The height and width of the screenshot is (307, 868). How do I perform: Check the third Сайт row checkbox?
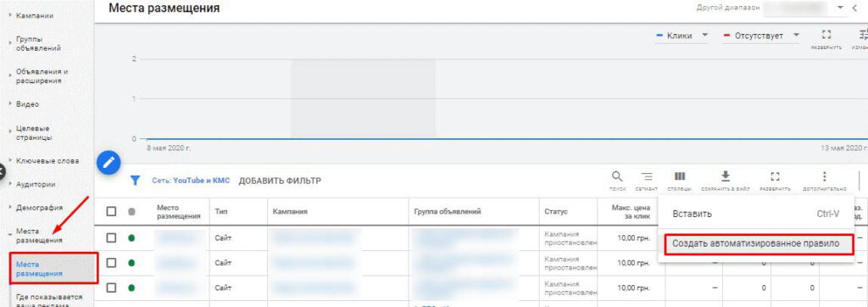111,288
